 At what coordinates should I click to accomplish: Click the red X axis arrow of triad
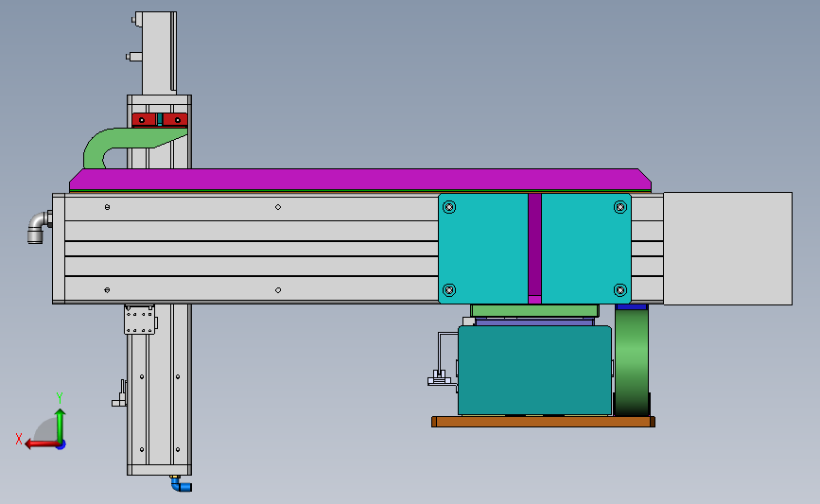(x=41, y=444)
